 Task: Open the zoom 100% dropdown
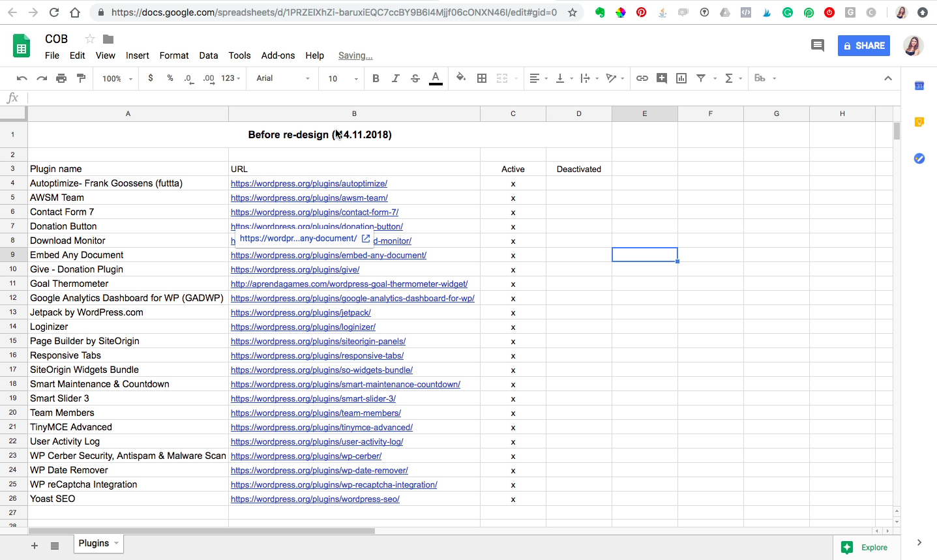(x=117, y=78)
